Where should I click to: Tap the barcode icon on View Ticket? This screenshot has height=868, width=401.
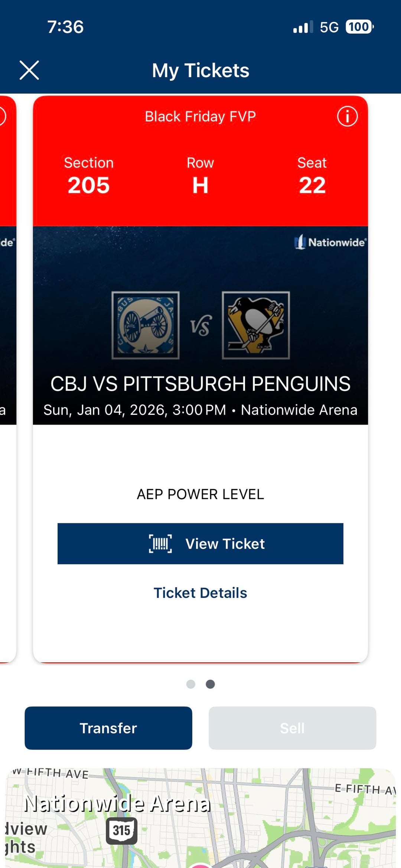pos(160,544)
